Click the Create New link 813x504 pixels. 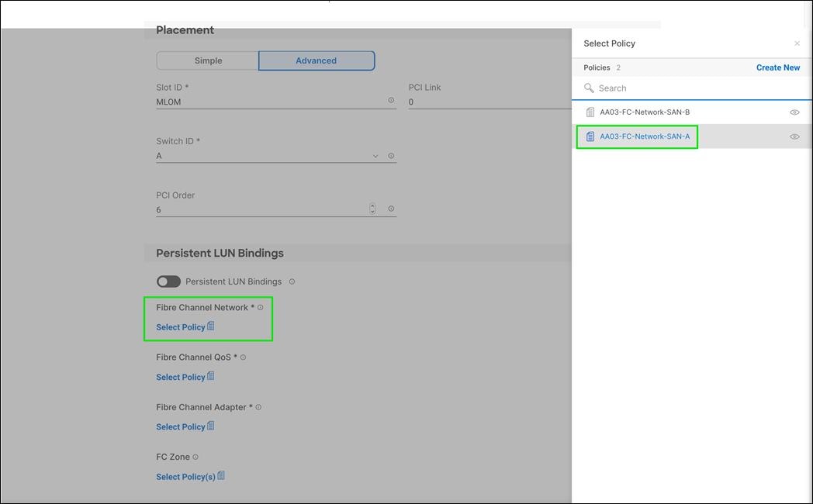pos(777,67)
